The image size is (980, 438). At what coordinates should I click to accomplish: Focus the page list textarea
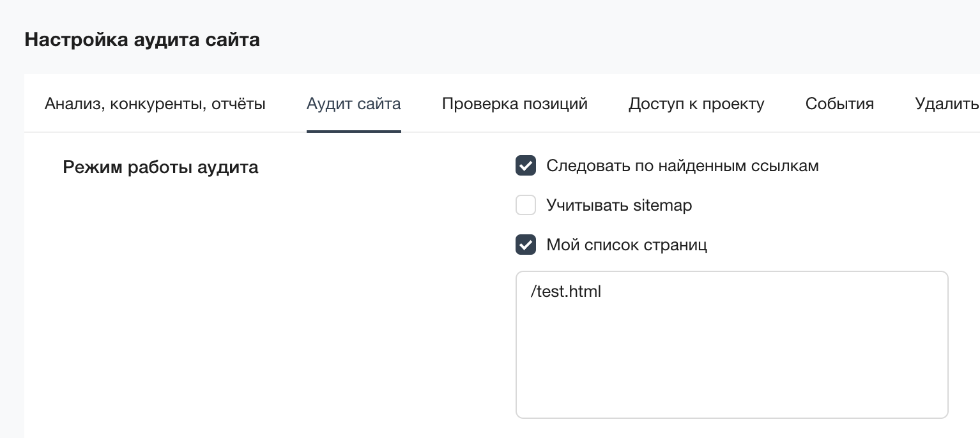[x=732, y=345]
